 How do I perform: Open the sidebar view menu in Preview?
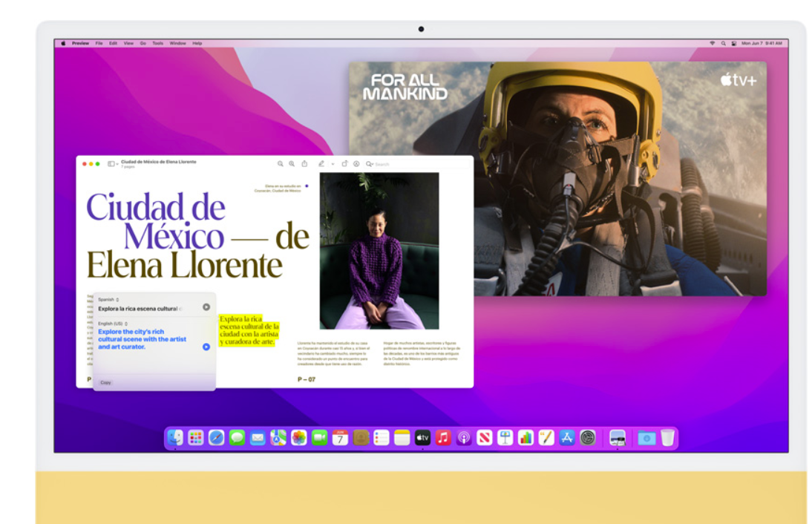point(112,163)
